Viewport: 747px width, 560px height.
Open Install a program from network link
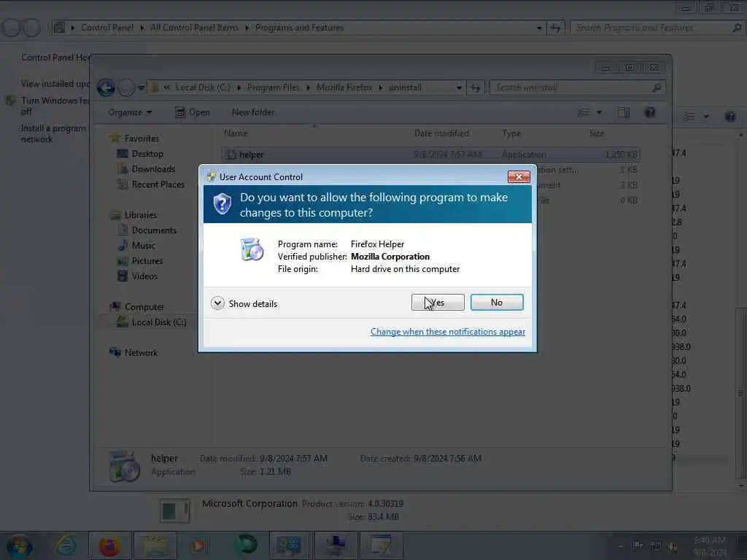click(x=53, y=133)
